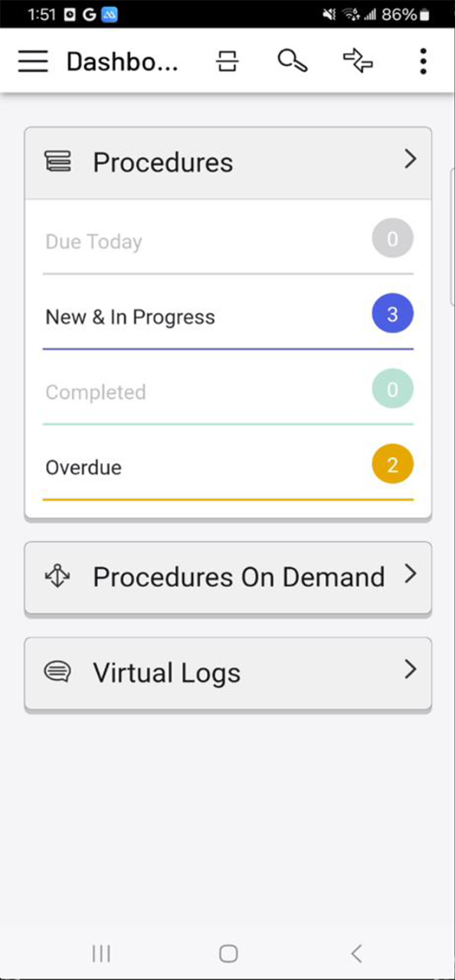Viewport: 455px width, 980px height.
Task: Tap the Android Recents button
Action: [x=101, y=953]
